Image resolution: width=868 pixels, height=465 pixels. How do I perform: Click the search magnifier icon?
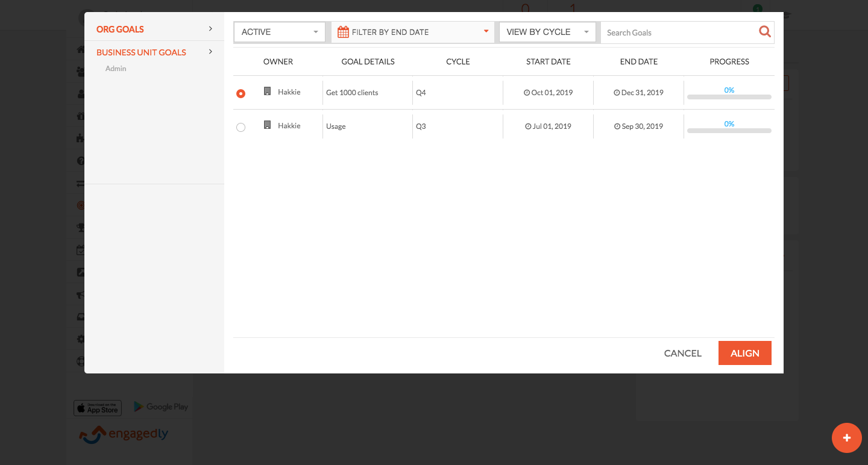pyautogui.click(x=765, y=32)
